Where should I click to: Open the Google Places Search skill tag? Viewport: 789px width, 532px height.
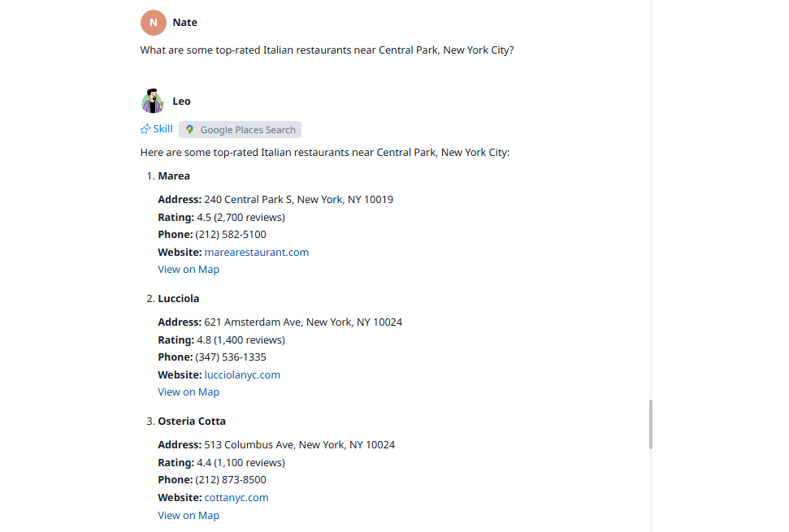pos(240,130)
